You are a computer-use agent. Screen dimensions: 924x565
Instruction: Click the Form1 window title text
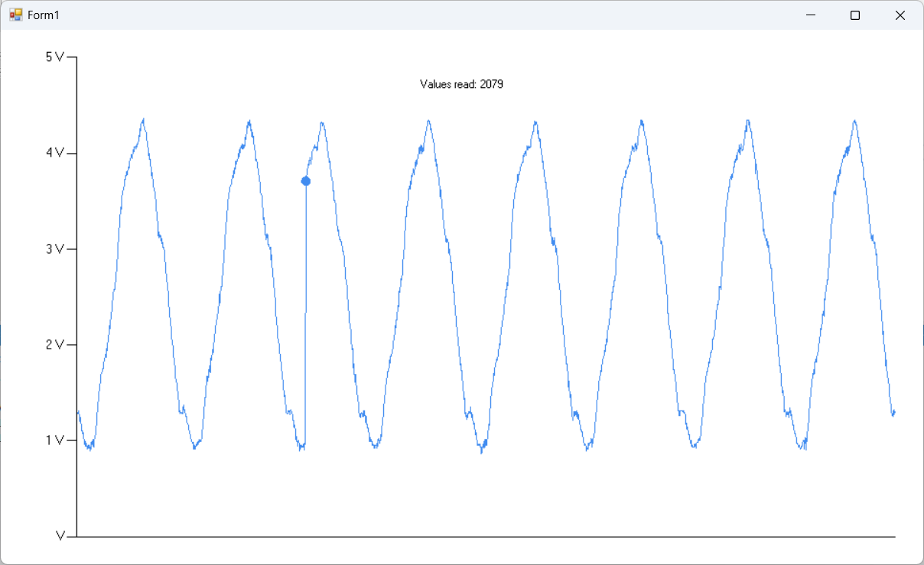[44, 15]
